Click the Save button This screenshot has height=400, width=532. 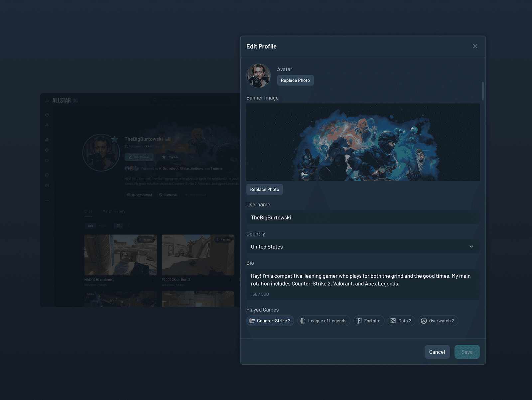coord(467,352)
